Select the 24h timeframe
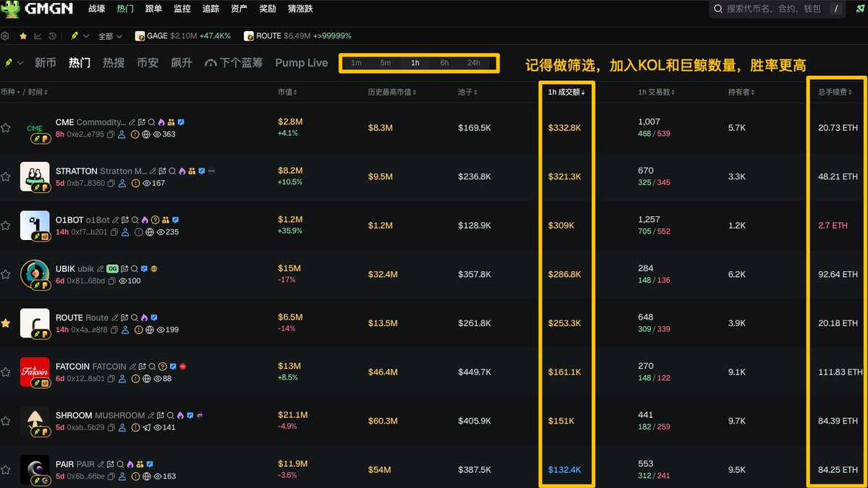Screen dimensions: 868x488 pyautogui.click(x=474, y=63)
